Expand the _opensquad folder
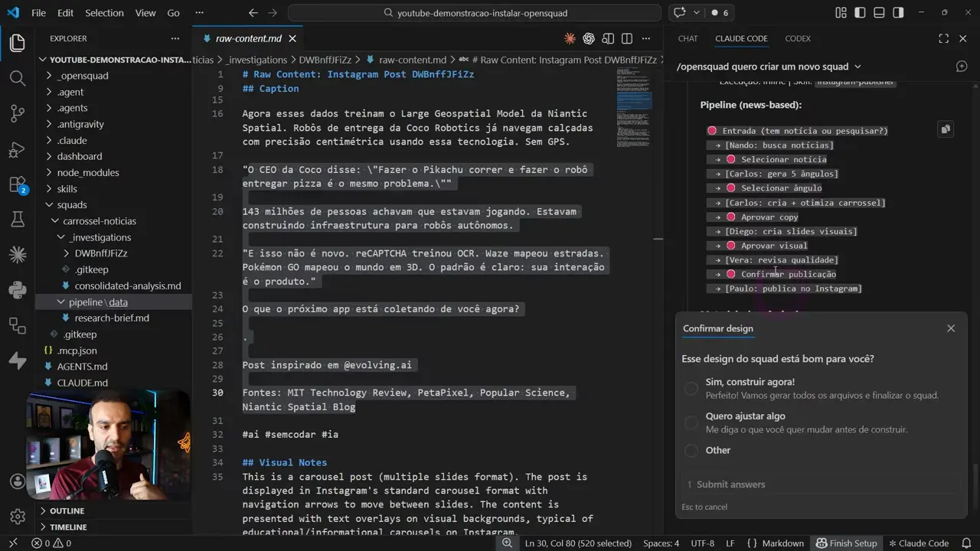This screenshot has height=551, width=980. [x=80, y=75]
